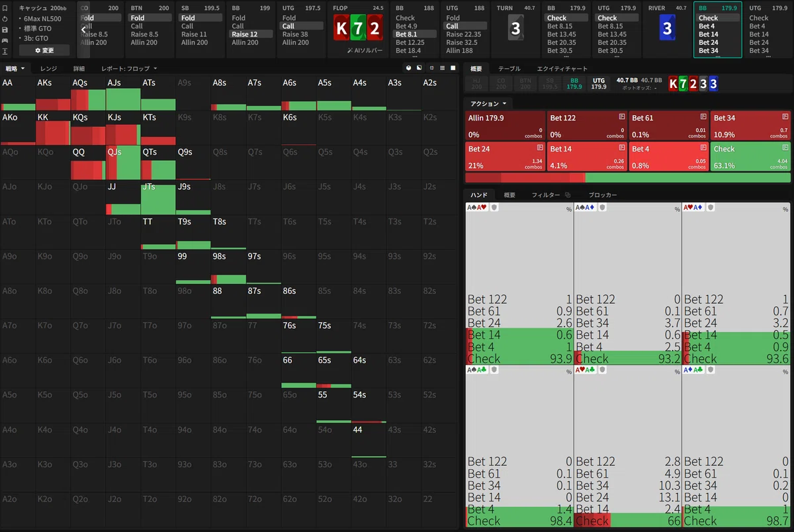794x532 pixels.
Task: Open the アクション dropdown
Action: tap(488, 104)
